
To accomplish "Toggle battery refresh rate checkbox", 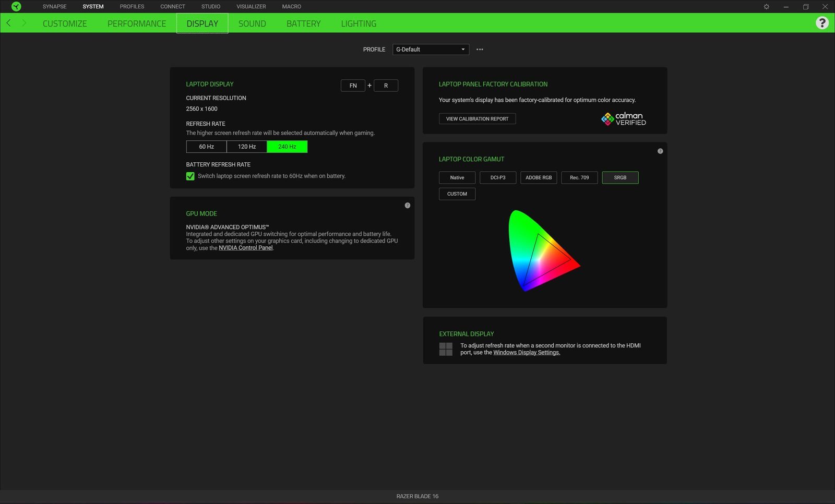I will click(190, 176).
